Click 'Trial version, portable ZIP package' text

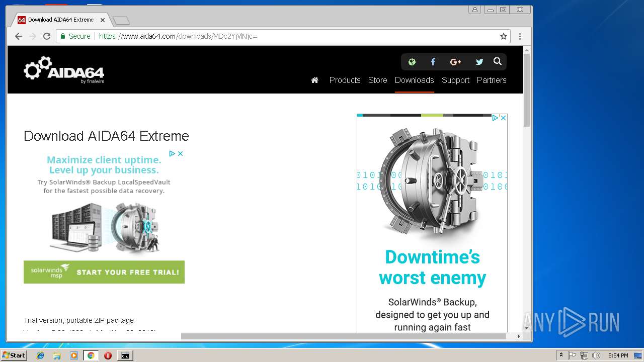click(78, 320)
